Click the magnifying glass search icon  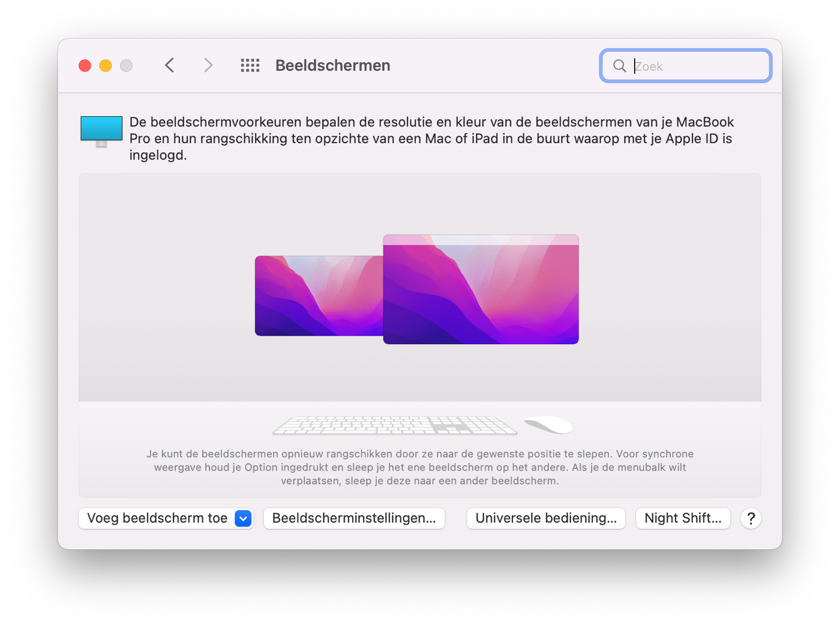[x=620, y=66]
